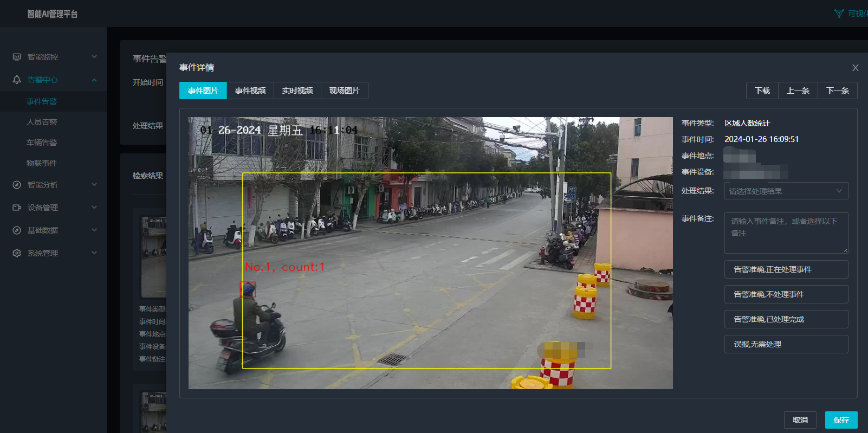The width and height of the screenshot is (868, 433).
Task: Select 误报,无需处理 remark option
Action: pos(786,344)
